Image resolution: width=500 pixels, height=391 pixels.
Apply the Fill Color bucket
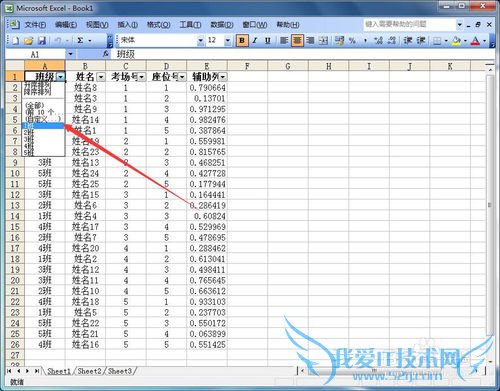(x=456, y=41)
